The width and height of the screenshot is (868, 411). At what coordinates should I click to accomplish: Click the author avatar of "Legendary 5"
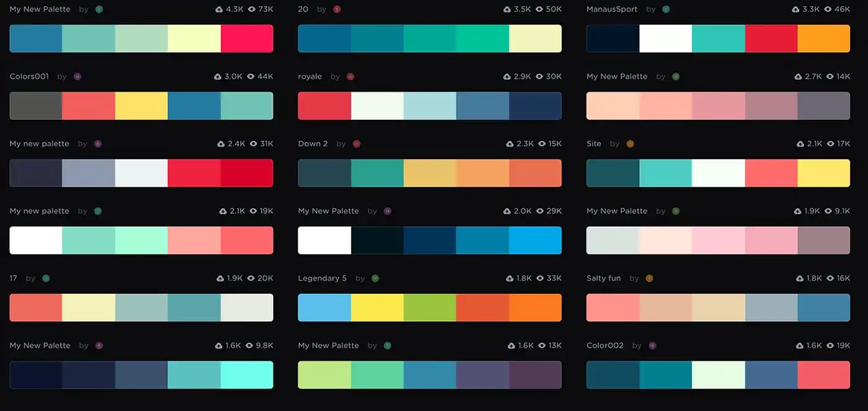point(375,278)
